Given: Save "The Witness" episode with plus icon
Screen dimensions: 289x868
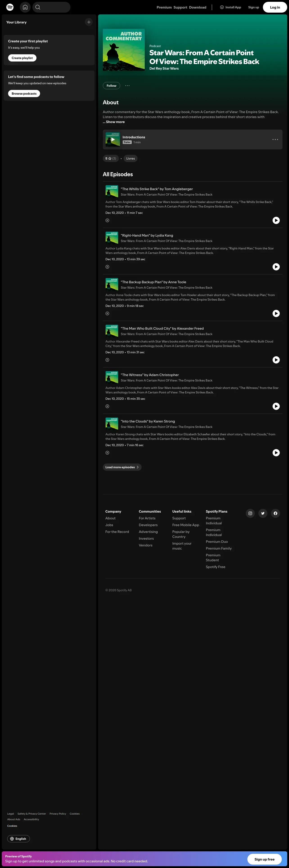Looking at the screenshot, I should tap(107, 406).
